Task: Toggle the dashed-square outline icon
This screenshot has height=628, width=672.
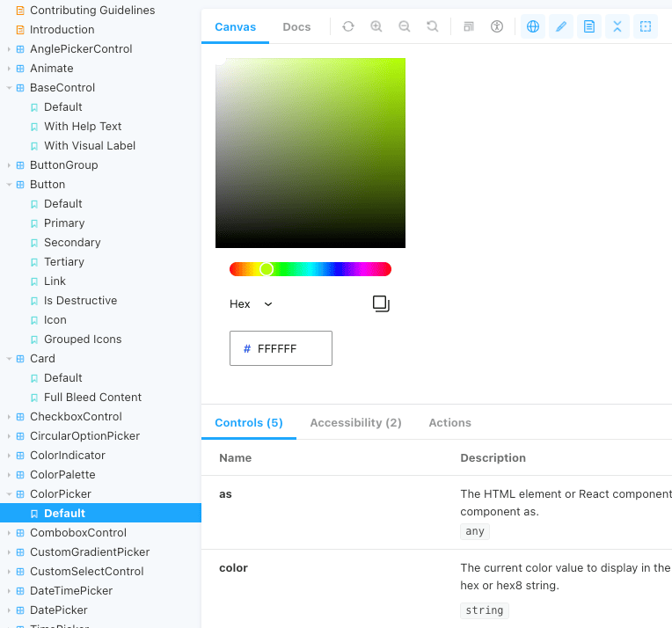Action: (646, 26)
